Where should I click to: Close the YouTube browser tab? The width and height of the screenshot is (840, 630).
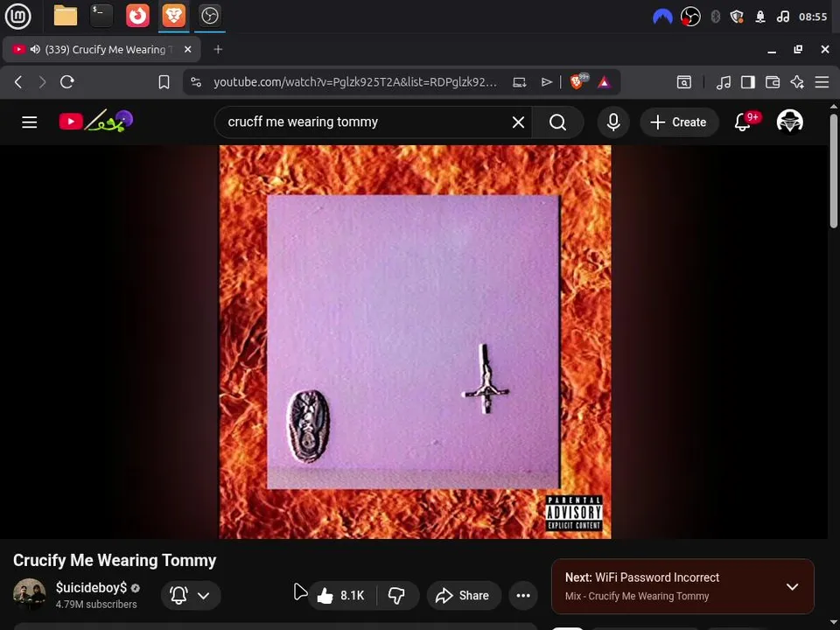187,49
